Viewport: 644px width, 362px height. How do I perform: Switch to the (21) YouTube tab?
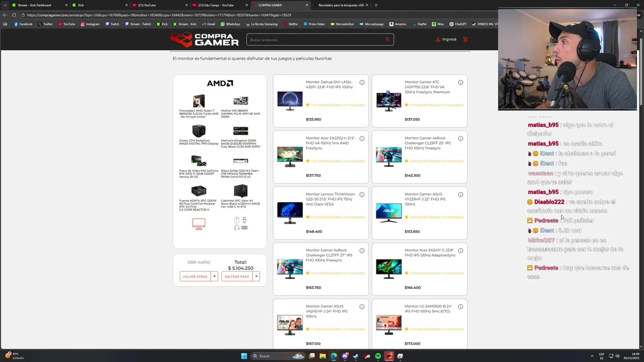(160, 5)
